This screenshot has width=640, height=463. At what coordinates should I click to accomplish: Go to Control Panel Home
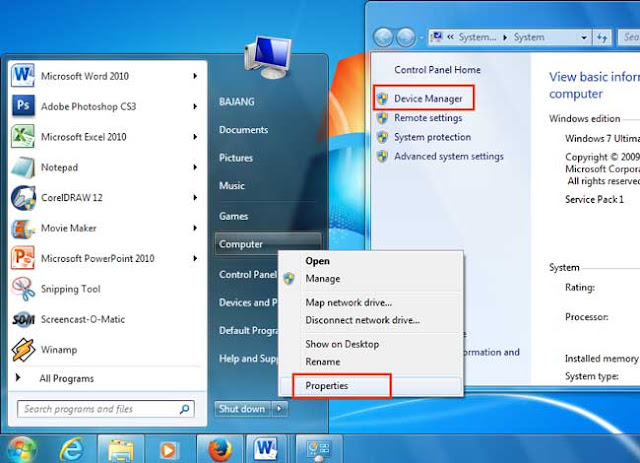(438, 70)
